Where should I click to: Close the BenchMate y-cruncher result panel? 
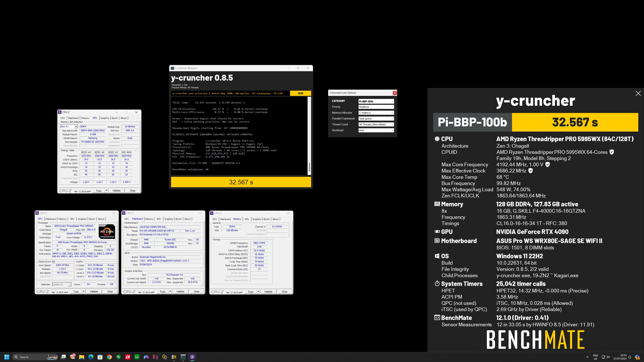(x=638, y=94)
